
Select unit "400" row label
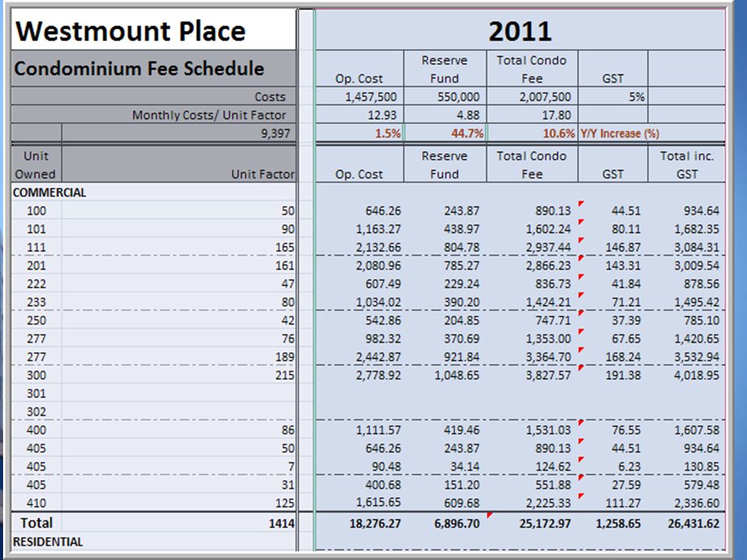pos(37,430)
